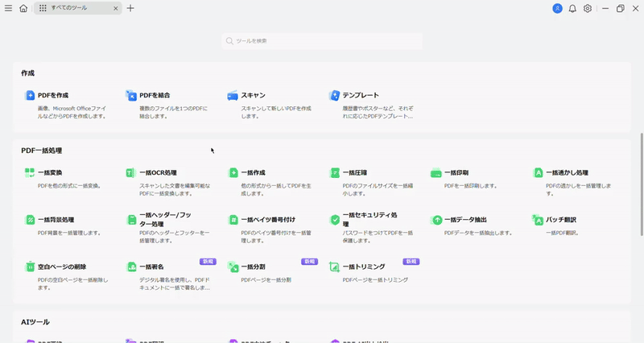This screenshot has height=343, width=644.
Task: Open the 一括印刷 icon
Action: [x=436, y=173]
